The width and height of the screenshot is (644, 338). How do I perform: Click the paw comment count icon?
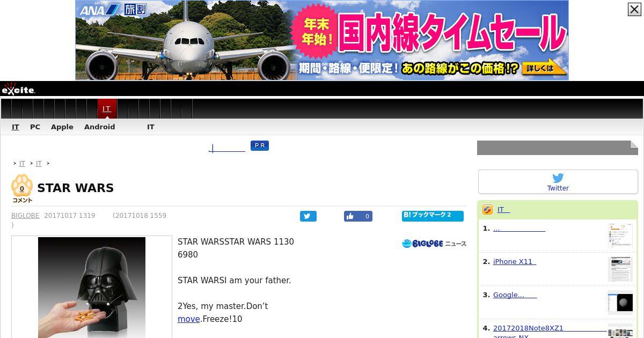coord(22,189)
